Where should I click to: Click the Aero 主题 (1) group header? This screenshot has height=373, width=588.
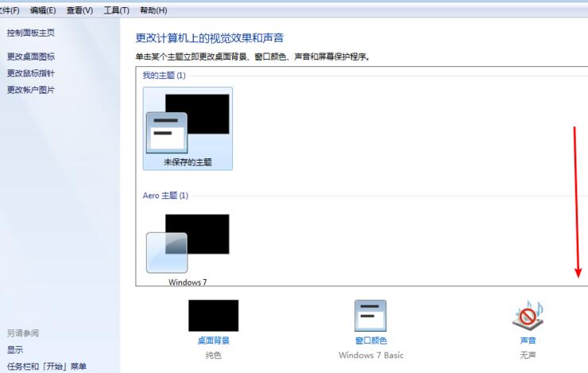coord(165,196)
